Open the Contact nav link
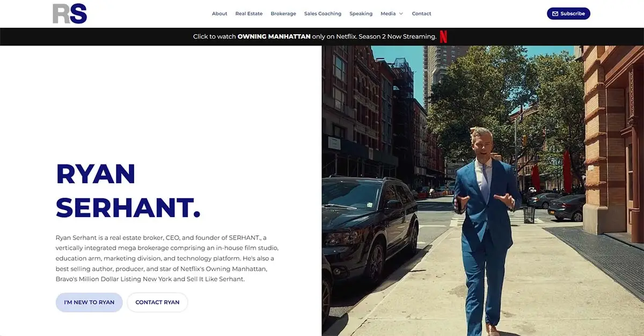This screenshot has width=644, height=336. (x=421, y=14)
